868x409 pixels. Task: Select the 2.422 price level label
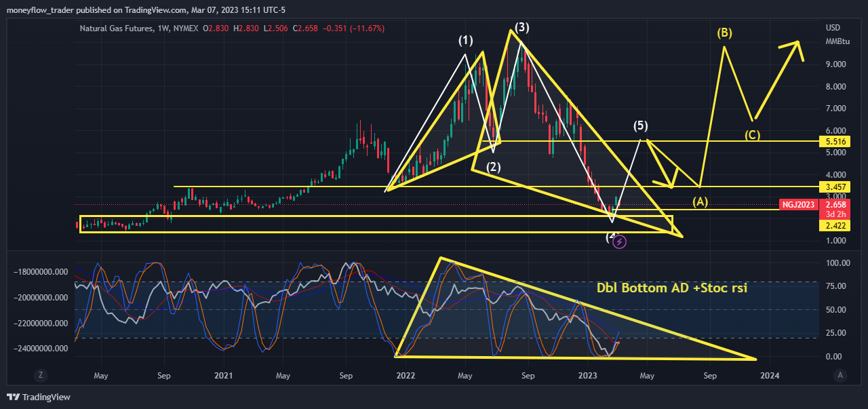pyautogui.click(x=833, y=225)
